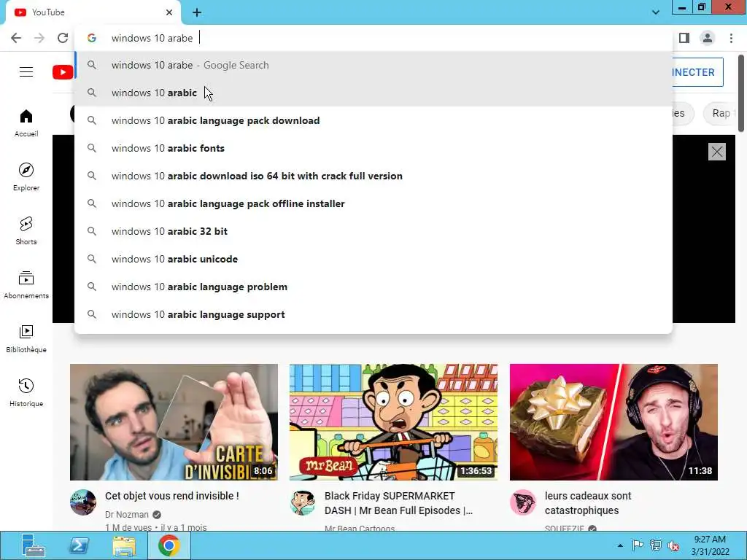Open the YouTube hamburger guide menu
This screenshot has width=747, height=560.
coord(26,72)
